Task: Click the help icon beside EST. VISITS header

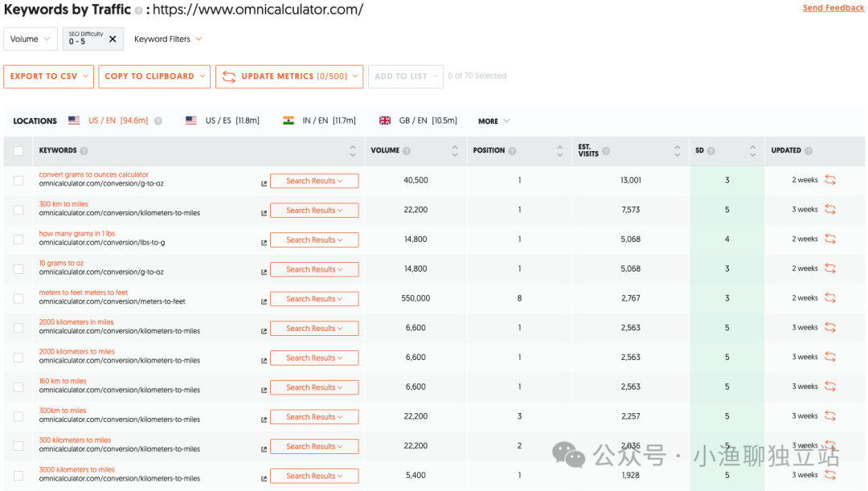Action: click(x=606, y=150)
